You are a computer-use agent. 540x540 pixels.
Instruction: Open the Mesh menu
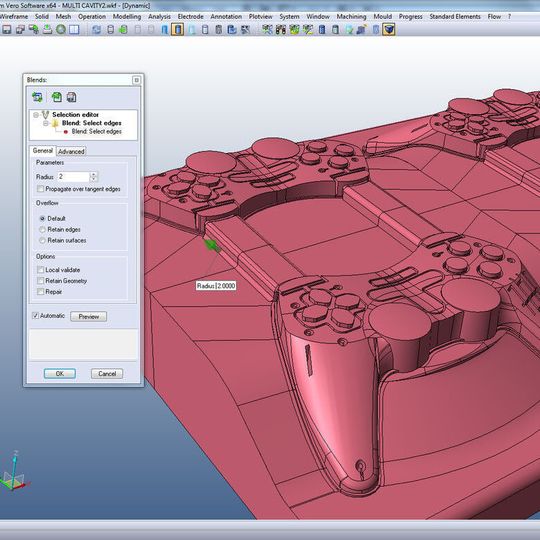pyautogui.click(x=63, y=16)
